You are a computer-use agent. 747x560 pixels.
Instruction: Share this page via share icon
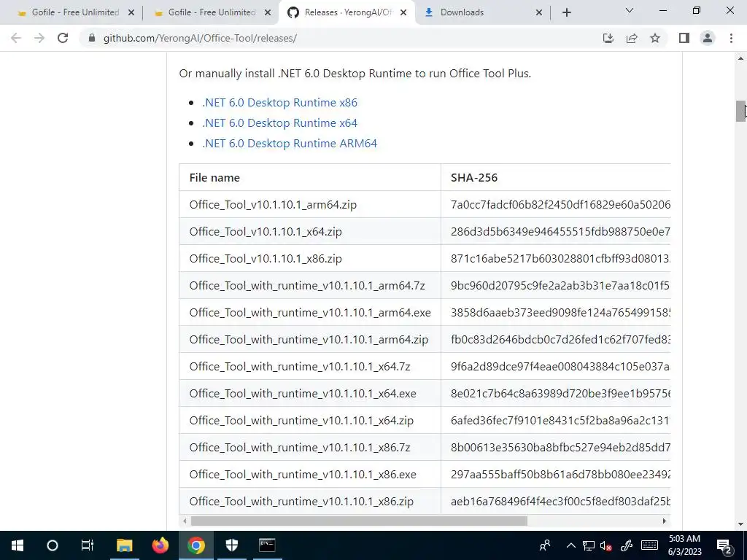pos(632,38)
